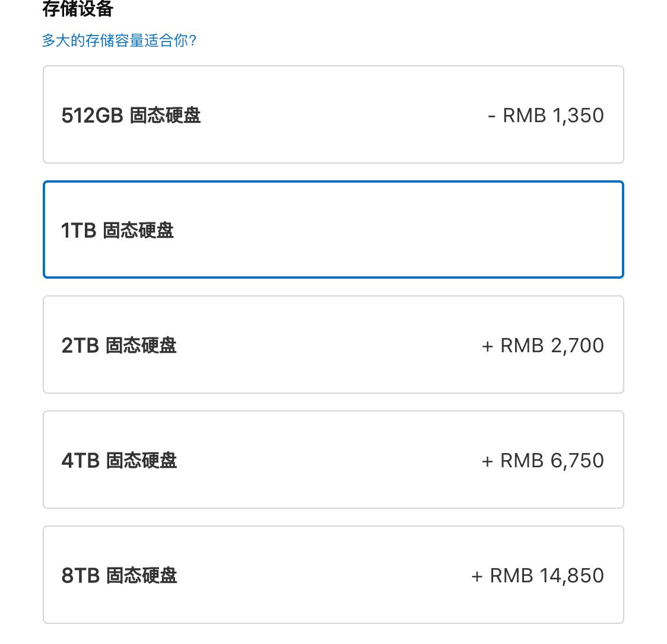Click the + RMB 2,700 price label

tap(543, 345)
